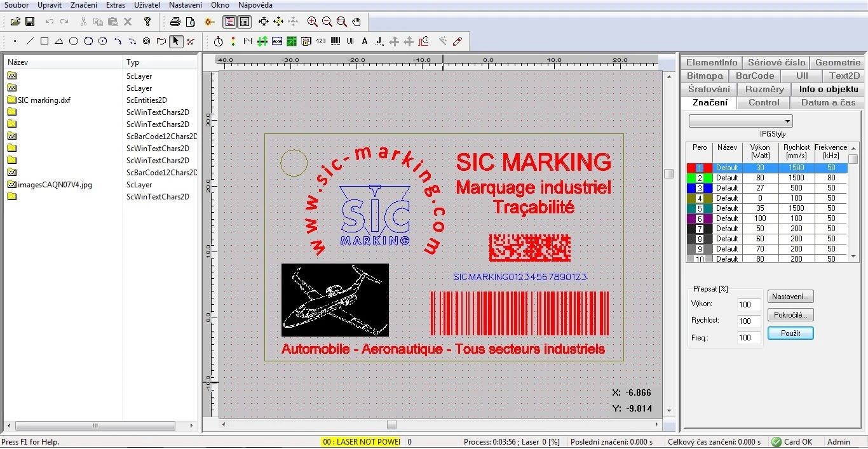
Task: Click the UII text tool icon
Action: (350, 41)
